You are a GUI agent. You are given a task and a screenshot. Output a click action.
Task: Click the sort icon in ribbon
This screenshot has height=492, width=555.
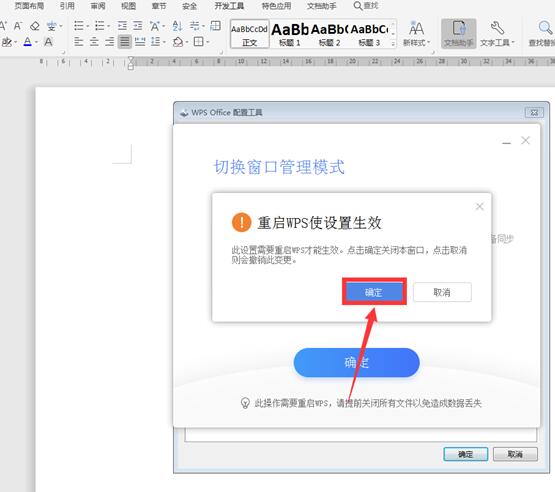(177, 26)
